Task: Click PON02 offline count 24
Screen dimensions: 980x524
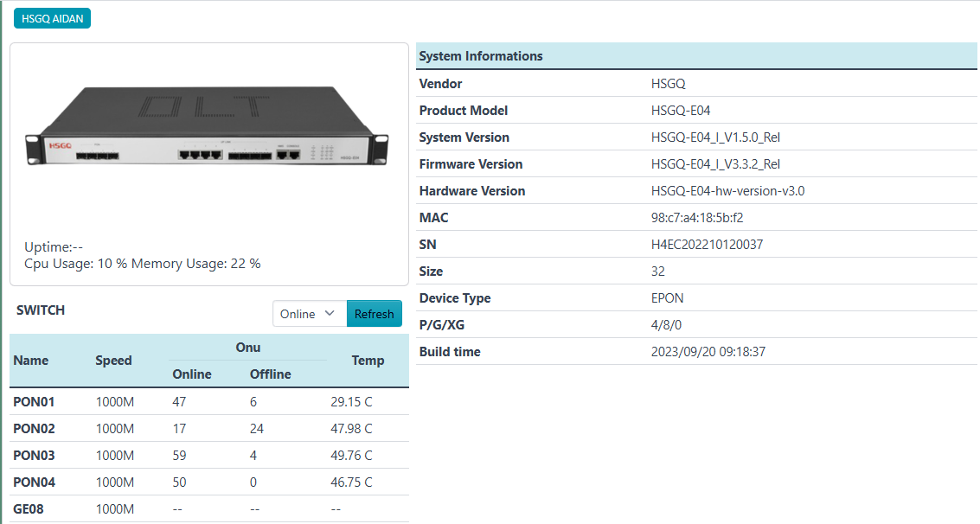Action: tap(257, 429)
